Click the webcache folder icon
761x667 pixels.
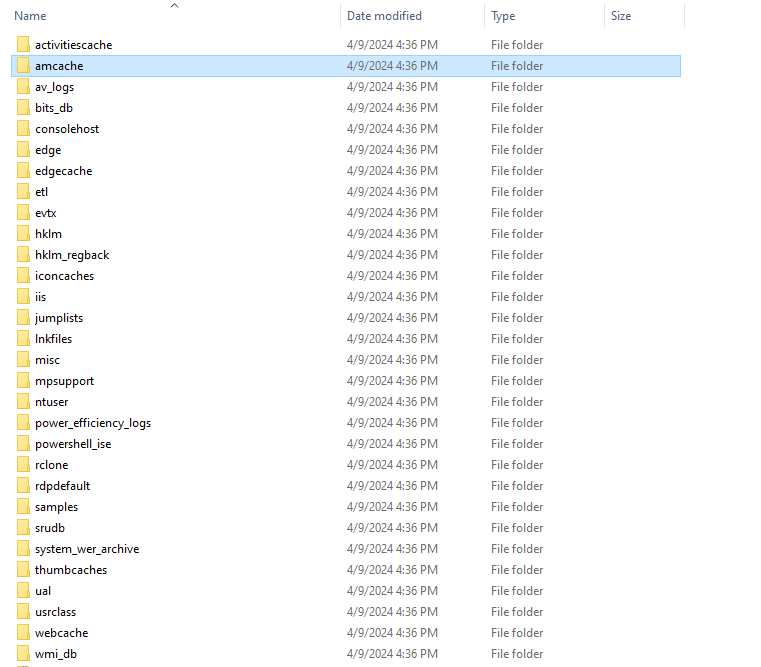click(23, 633)
